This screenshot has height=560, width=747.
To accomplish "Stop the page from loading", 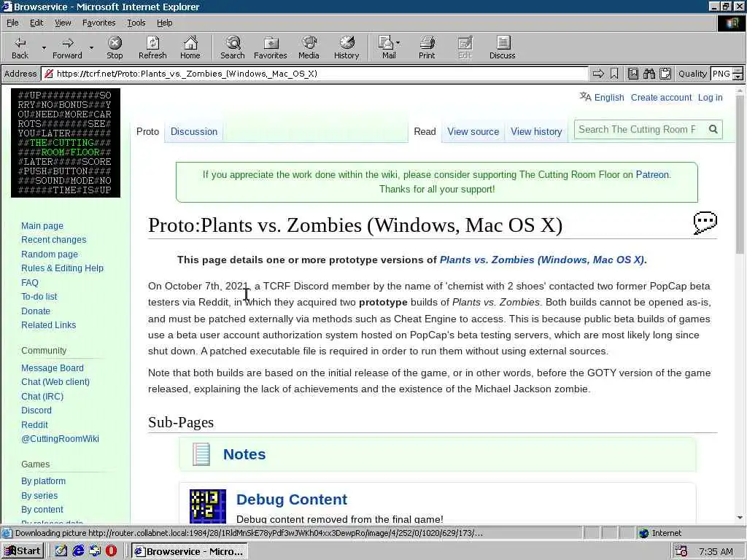I will 115,47.
